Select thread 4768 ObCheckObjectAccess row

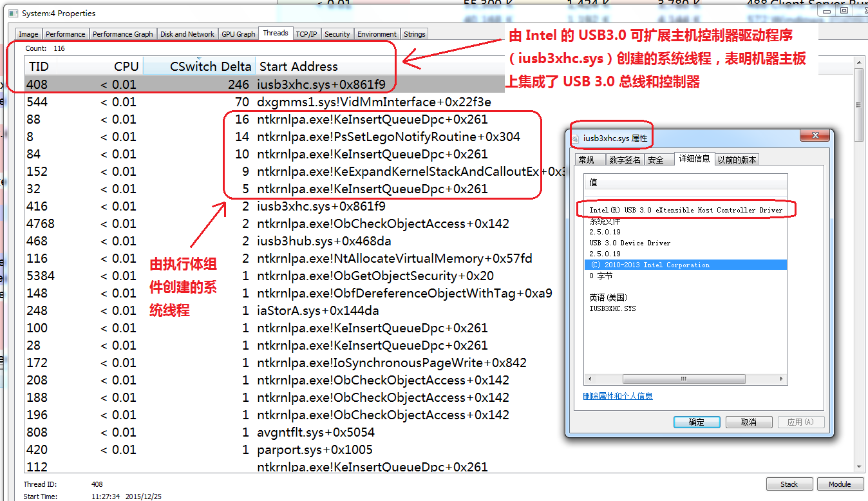pyautogui.click(x=265, y=223)
